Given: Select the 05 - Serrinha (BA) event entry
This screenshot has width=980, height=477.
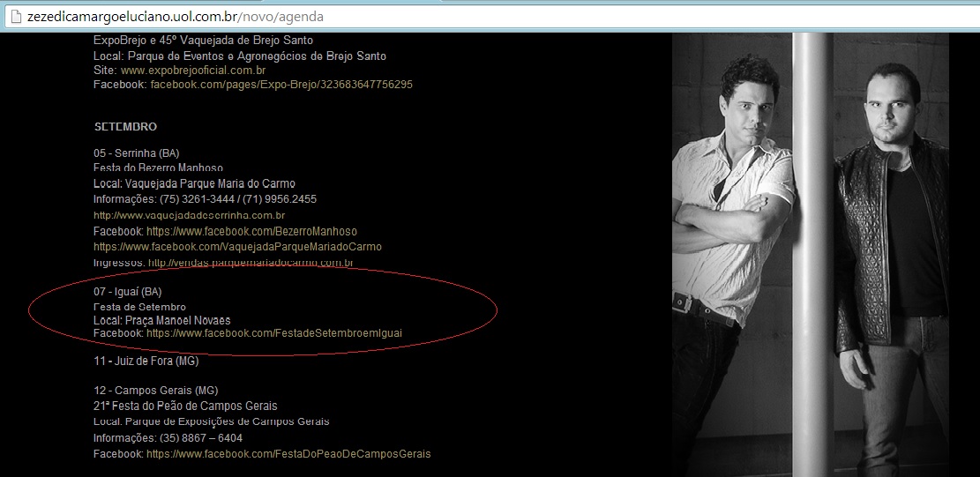Looking at the screenshot, I should (x=137, y=153).
